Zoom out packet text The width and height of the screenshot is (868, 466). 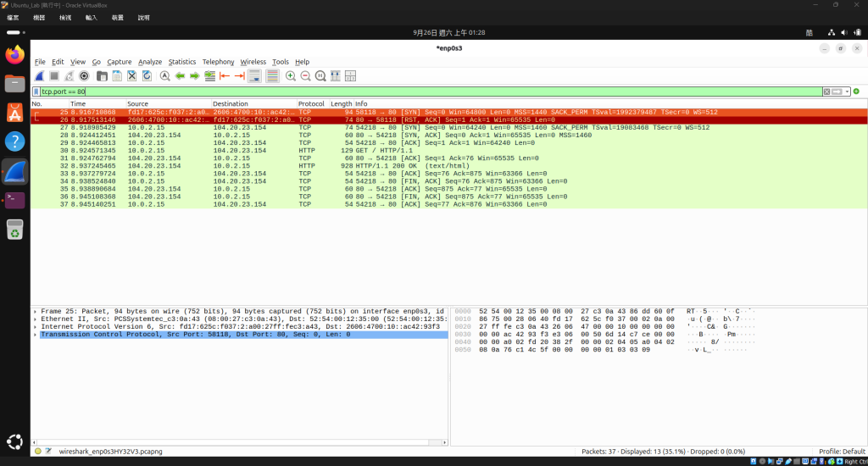pos(305,75)
